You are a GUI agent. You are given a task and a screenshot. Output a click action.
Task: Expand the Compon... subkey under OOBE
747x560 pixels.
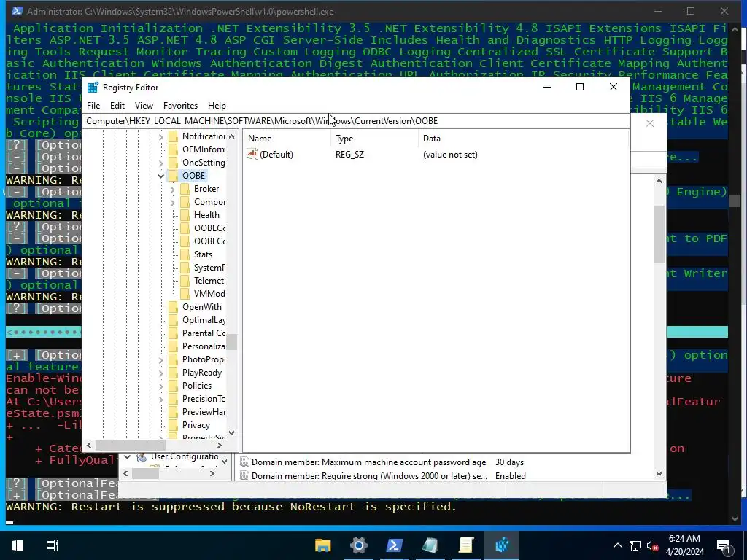pos(172,203)
